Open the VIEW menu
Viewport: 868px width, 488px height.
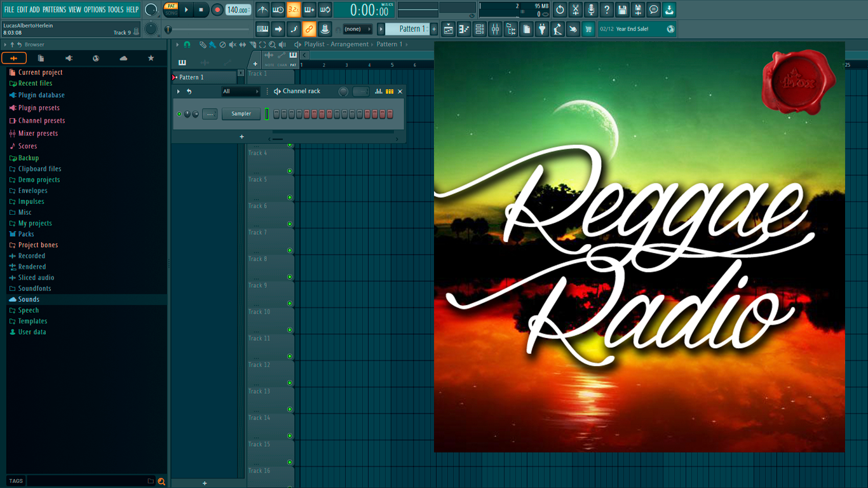click(x=75, y=10)
